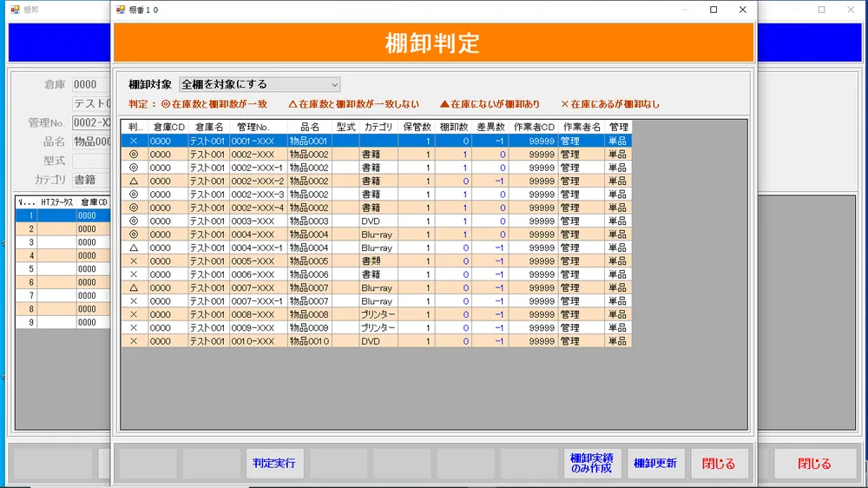Click the HTステータス column header

[57, 202]
